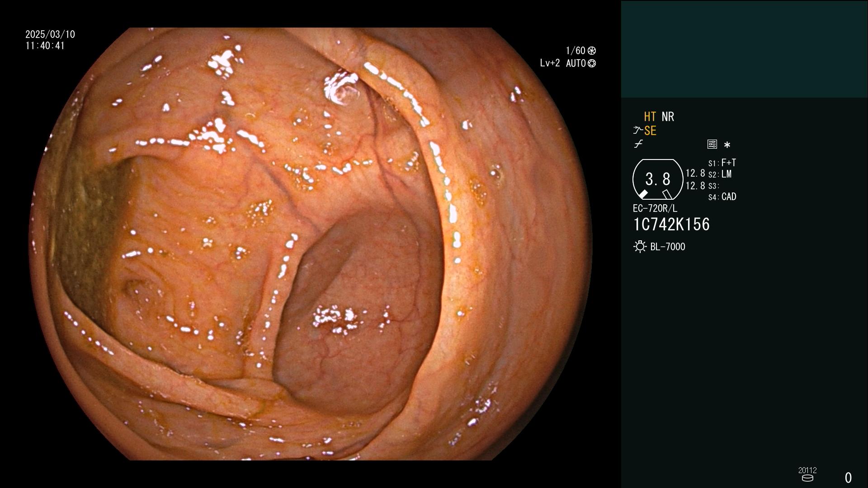Click the 0 image count

[848, 478]
